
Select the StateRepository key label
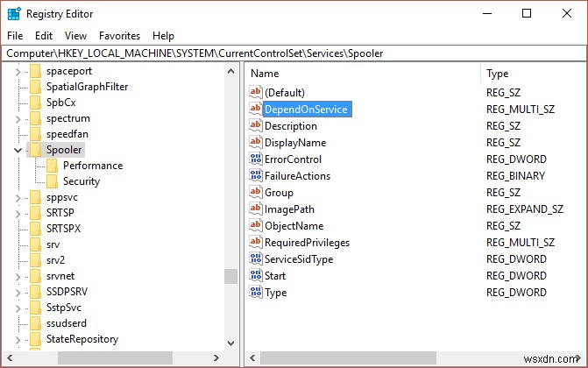click(x=82, y=339)
